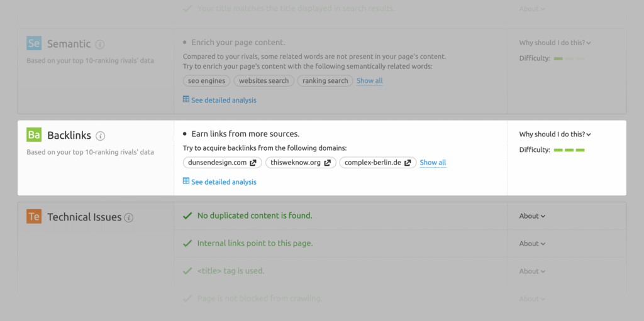
Task: Click the Backlinks difficulty indicator bars
Action: 569,150
